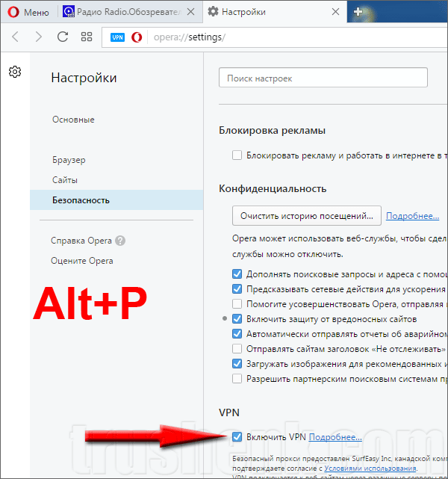Select Основные in settings sidebar

pyautogui.click(x=73, y=120)
